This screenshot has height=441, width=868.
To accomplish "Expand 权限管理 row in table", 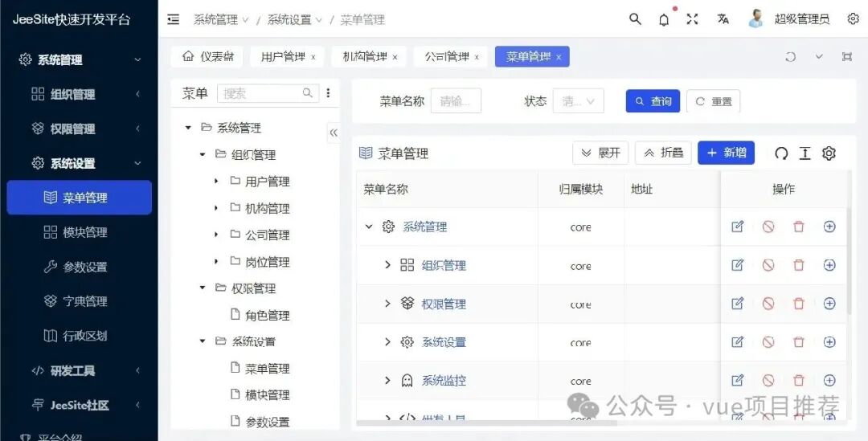I will pyautogui.click(x=387, y=304).
